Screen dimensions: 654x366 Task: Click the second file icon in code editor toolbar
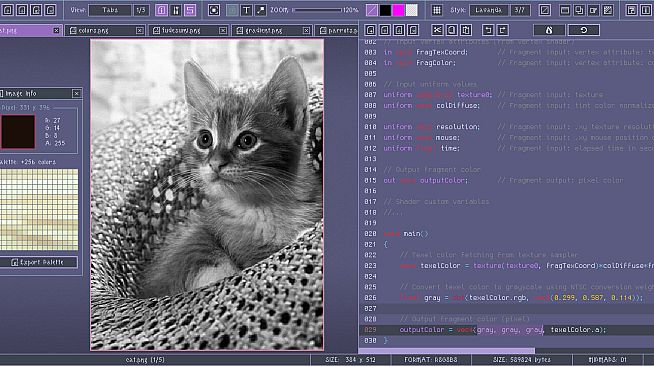(x=385, y=30)
